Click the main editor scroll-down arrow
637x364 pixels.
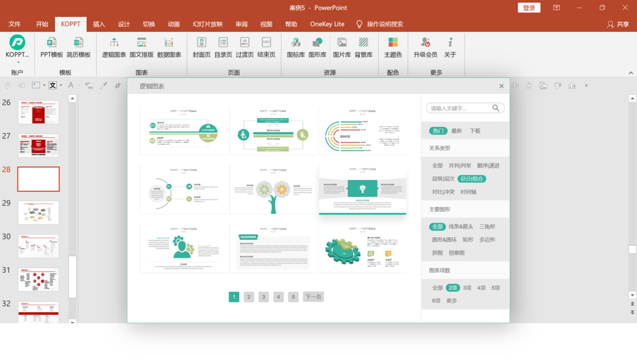coord(632,295)
